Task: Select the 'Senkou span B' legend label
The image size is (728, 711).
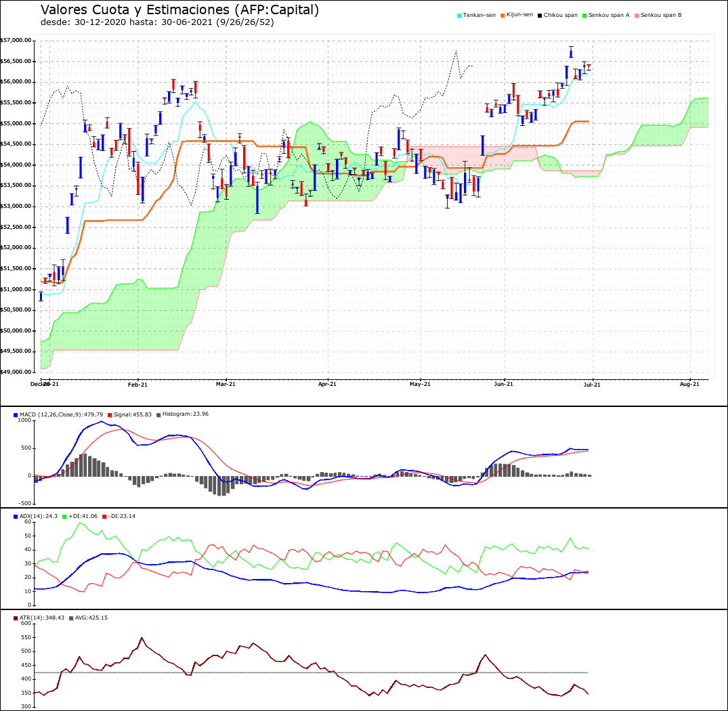Action: (661, 16)
